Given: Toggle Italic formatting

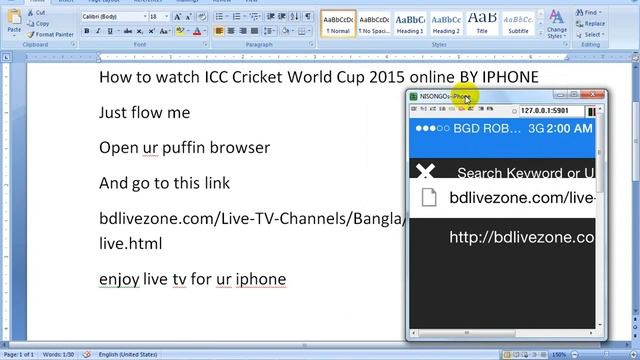Looking at the screenshot, I should [98, 31].
